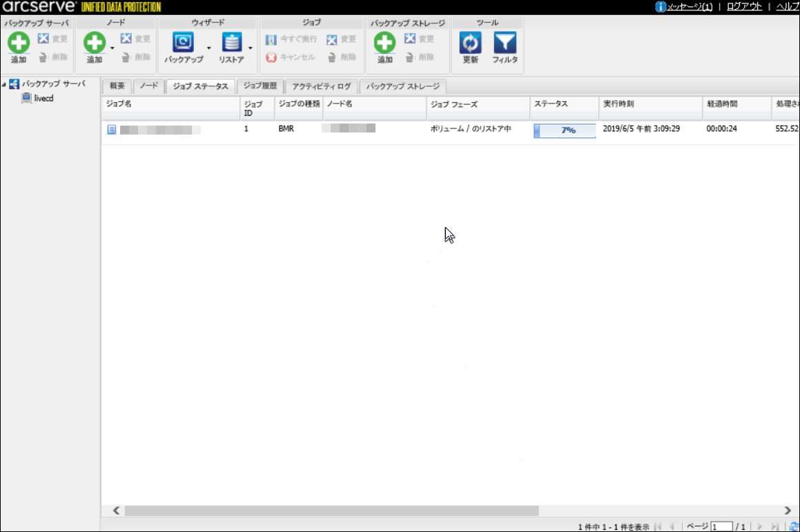The width and height of the screenshot is (800, 532).
Task: Collapse the Backup Server tree node
Action: point(4,85)
